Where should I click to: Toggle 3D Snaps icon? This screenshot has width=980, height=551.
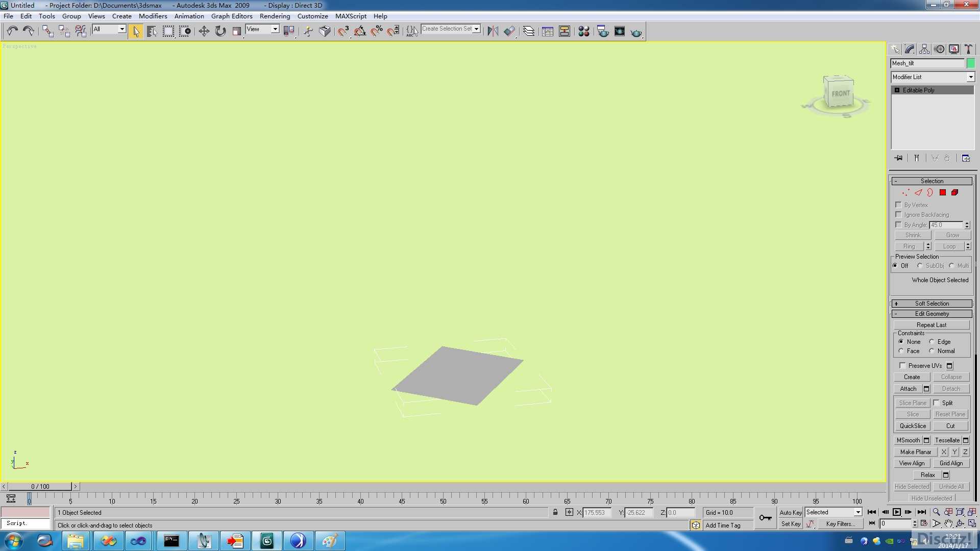click(x=343, y=32)
